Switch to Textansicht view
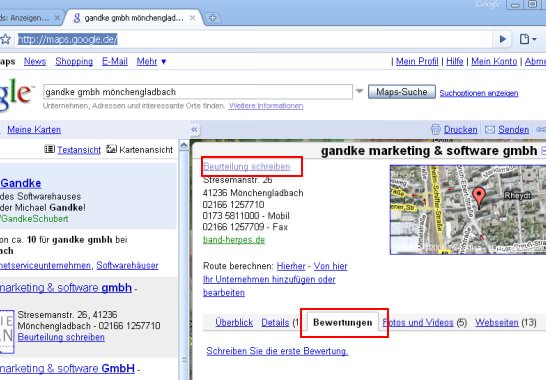 pyautogui.click(x=79, y=150)
